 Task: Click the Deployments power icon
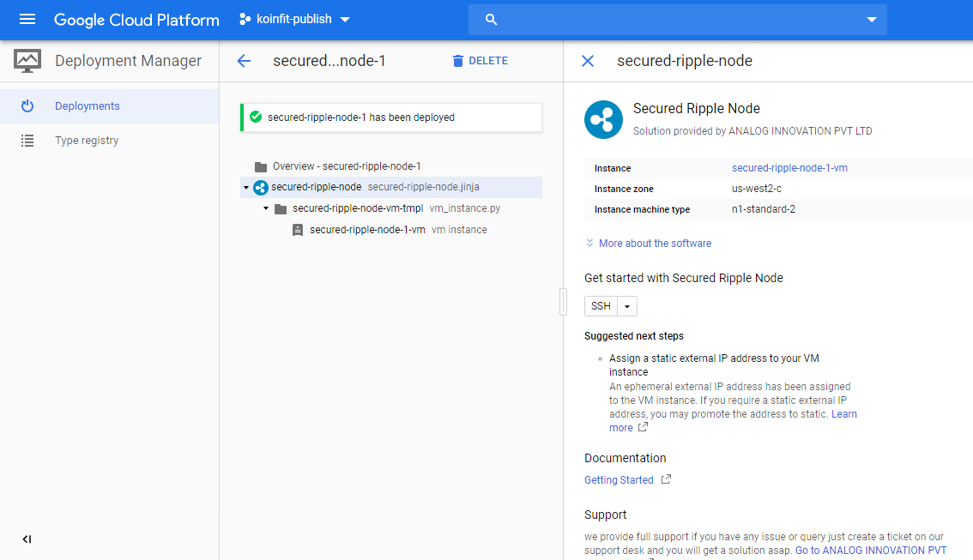(27, 106)
